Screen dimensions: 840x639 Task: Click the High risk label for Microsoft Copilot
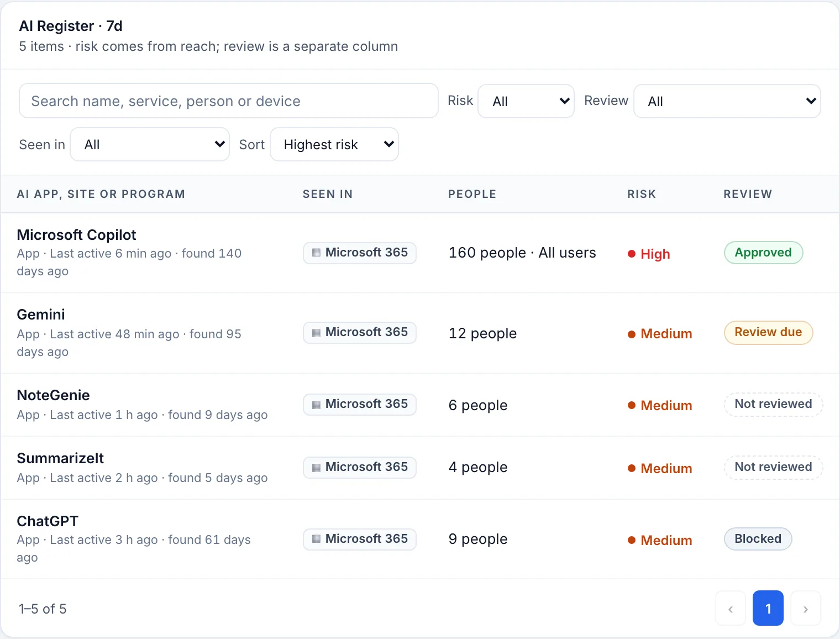(x=649, y=254)
